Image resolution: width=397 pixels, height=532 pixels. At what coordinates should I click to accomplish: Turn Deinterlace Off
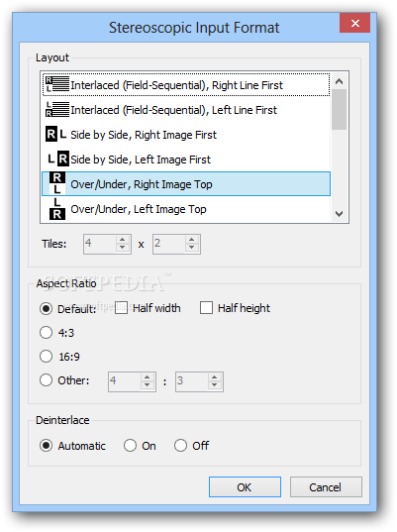[180, 446]
